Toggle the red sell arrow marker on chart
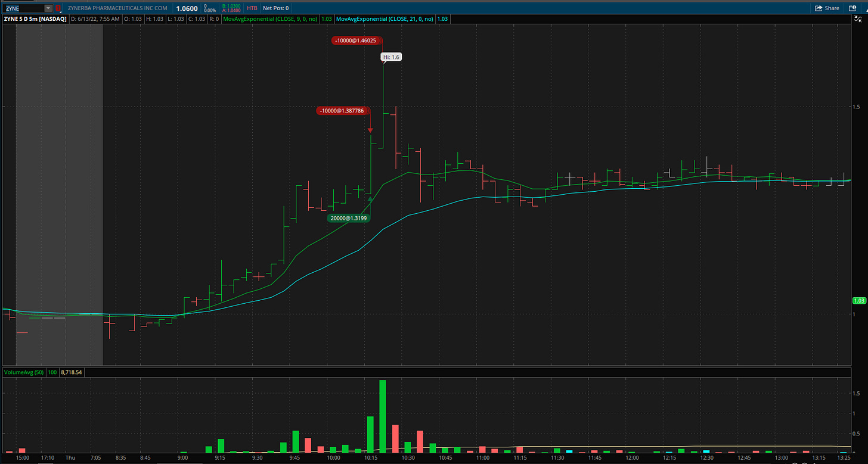Viewport: 868px width, 464px height. pos(370,129)
